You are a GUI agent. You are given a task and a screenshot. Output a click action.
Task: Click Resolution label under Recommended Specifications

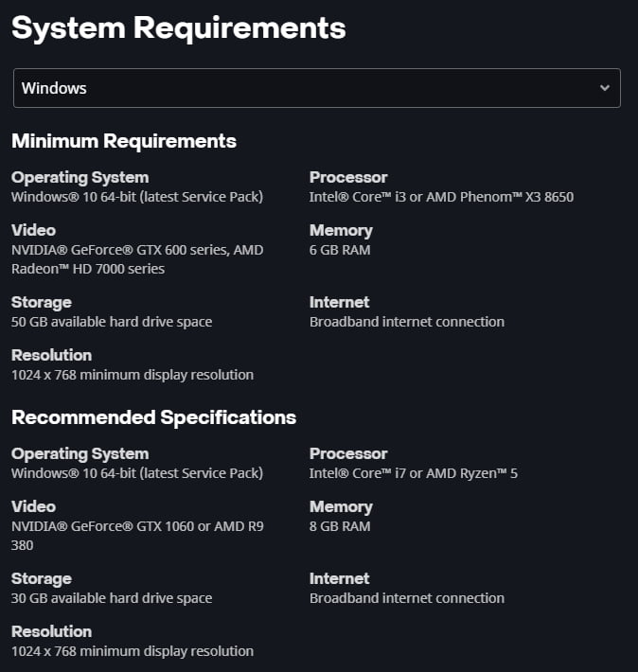point(51,631)
